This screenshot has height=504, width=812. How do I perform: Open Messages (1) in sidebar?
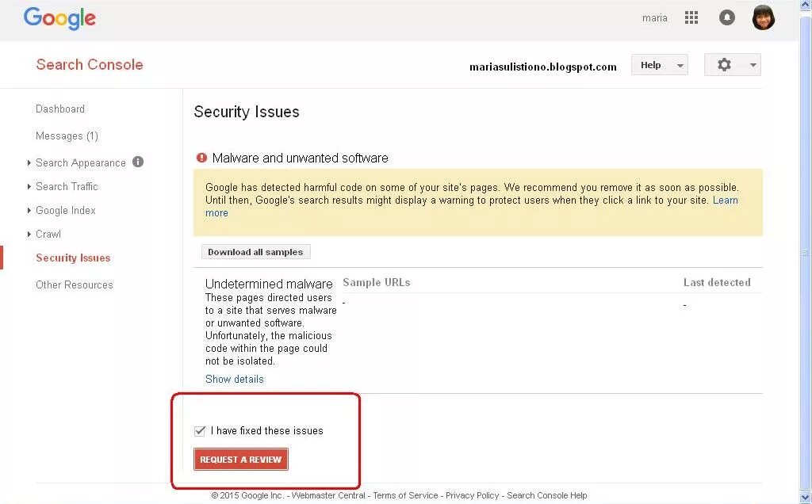[x=67, y=136]
